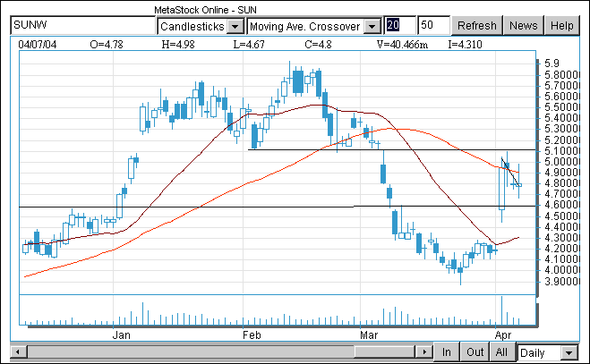This screenshot has width=590, height=364.
Task: Click the close price C=4.8
Action: 318,45
